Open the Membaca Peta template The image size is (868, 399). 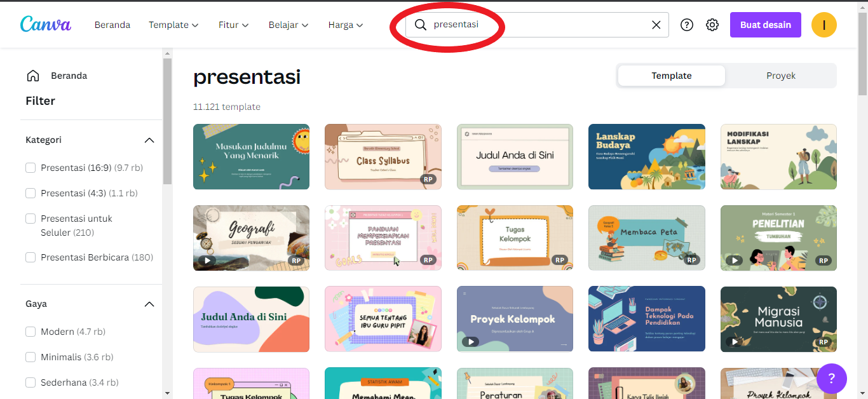click(647, 238)
